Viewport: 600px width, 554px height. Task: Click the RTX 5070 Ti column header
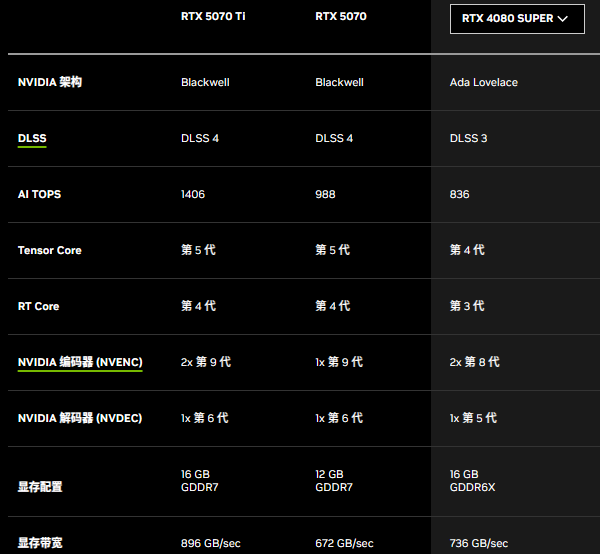coord(213,16)
